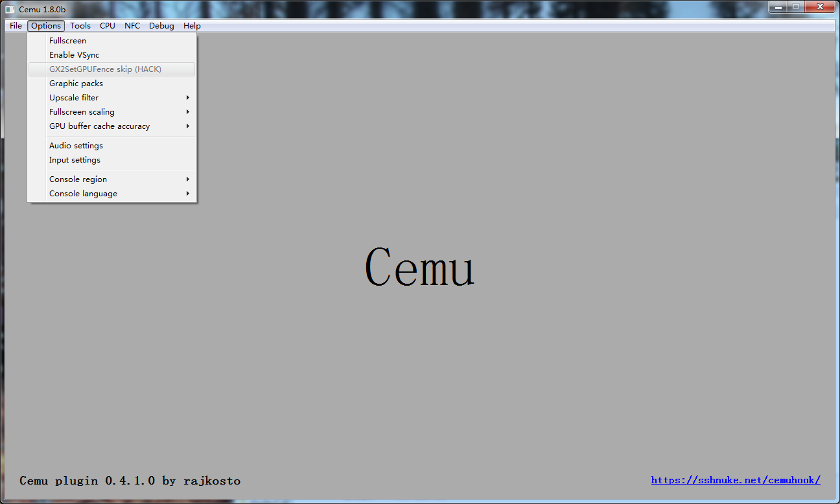The height and width of the screenshot is (504, 840).
Task: Open the CPU menu
Action: 108,26
